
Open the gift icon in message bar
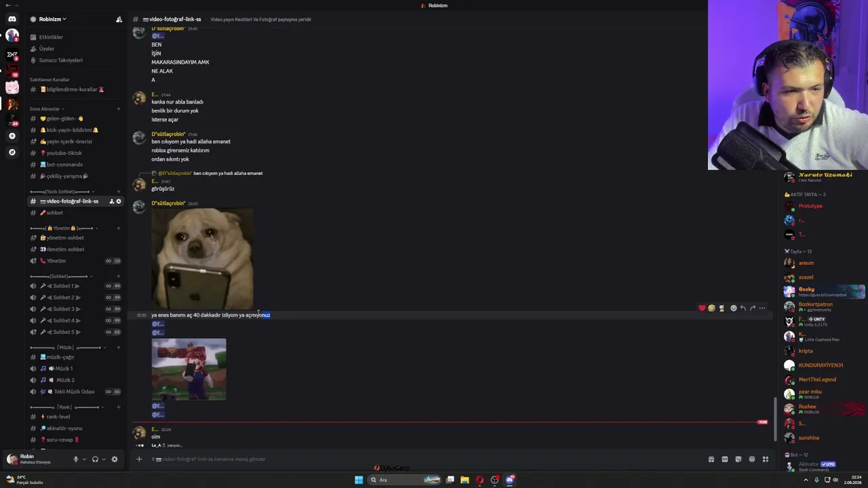coord(711,459)
